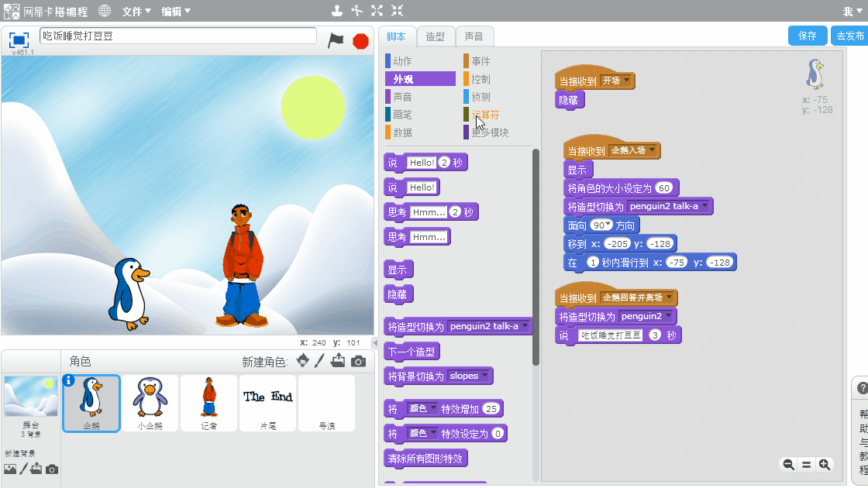This screenshot has height=488, width=868.
Task: Add a new sprite from the camera
Action: tap(358, 361)
